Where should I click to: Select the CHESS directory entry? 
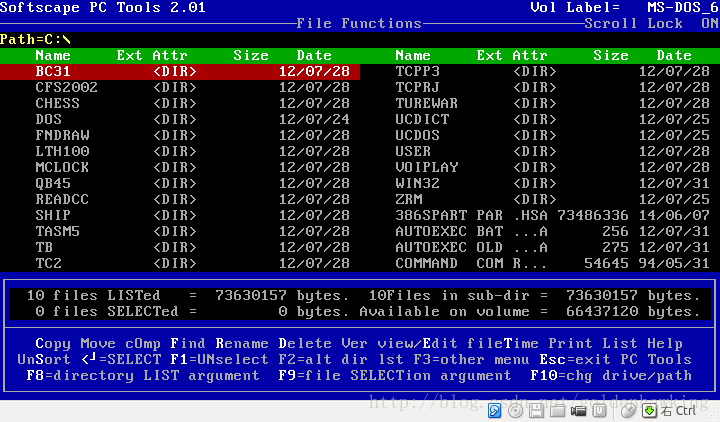tap(192, 103)
